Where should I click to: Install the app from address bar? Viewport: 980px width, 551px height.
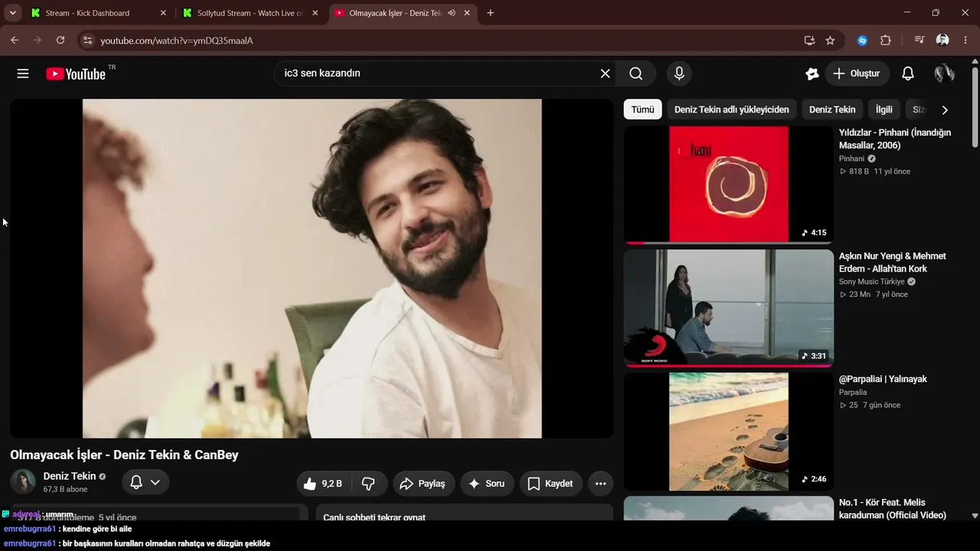point(809,41)
